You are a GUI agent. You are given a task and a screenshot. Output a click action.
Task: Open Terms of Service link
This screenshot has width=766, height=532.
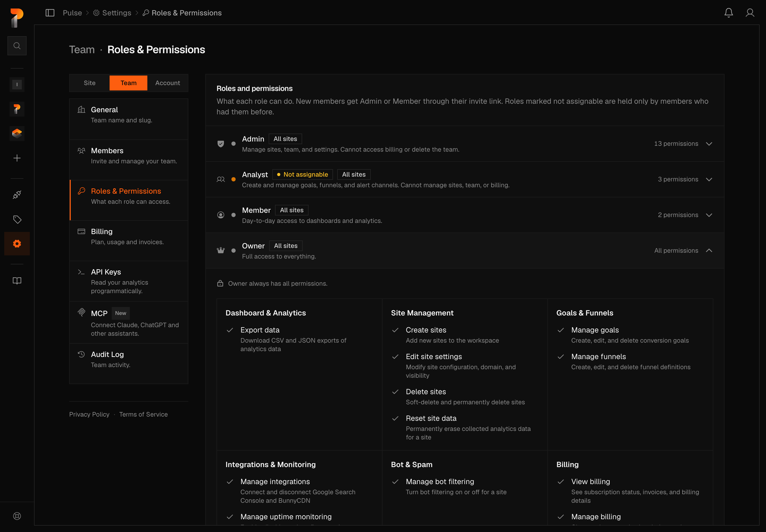pyautogui.click(x=143, y=414)
